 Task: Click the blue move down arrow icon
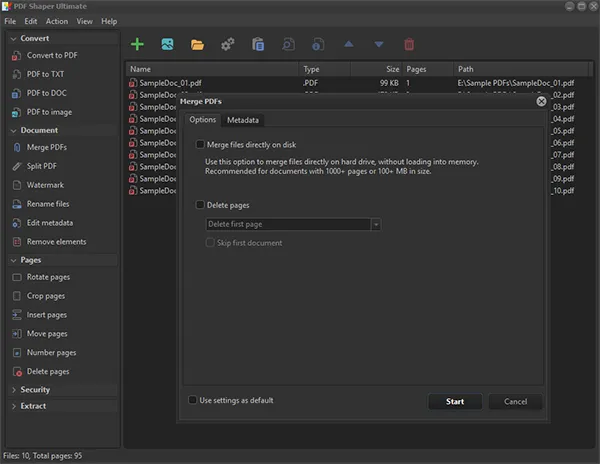click(378, 44)
